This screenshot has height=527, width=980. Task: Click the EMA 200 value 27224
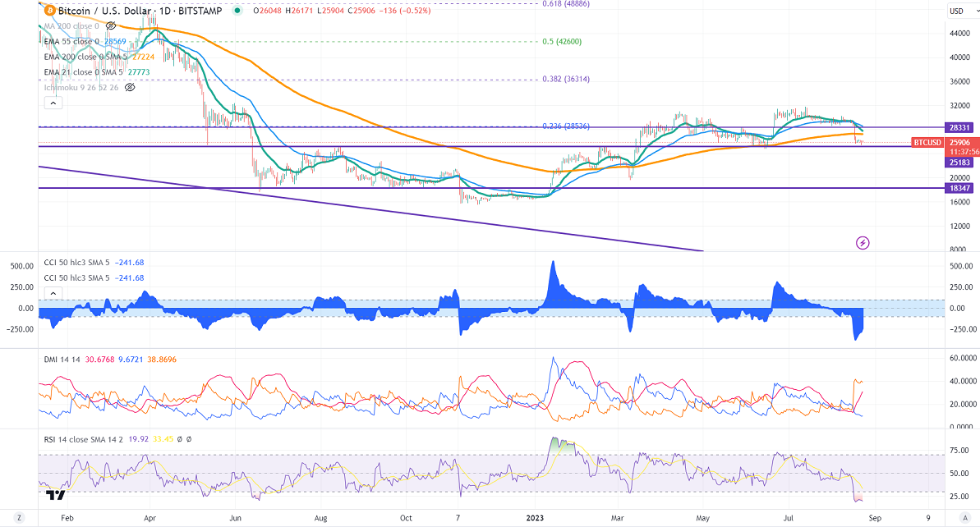(143, 57)
